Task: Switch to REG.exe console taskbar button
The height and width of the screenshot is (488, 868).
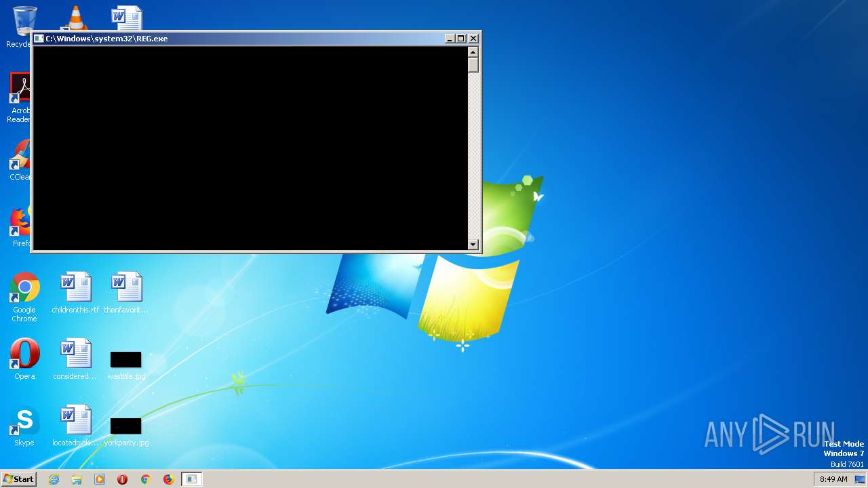Action: coord(192,479)
